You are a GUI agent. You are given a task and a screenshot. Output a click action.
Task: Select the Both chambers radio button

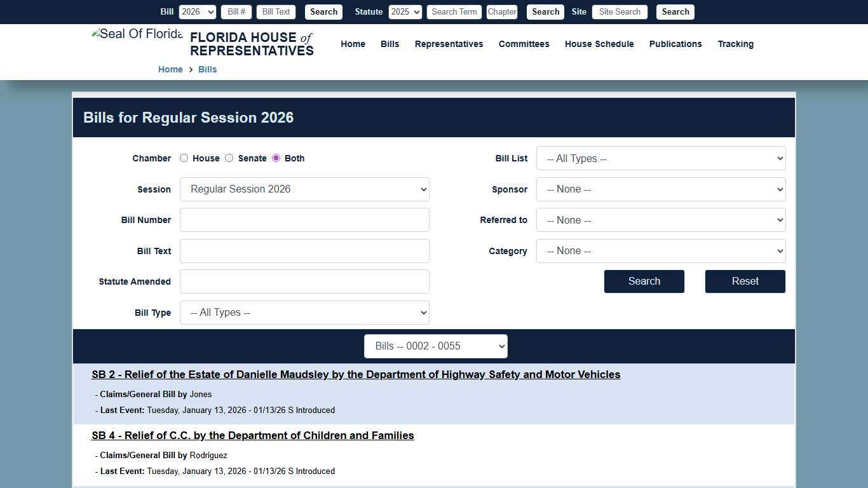pos(275,158)
